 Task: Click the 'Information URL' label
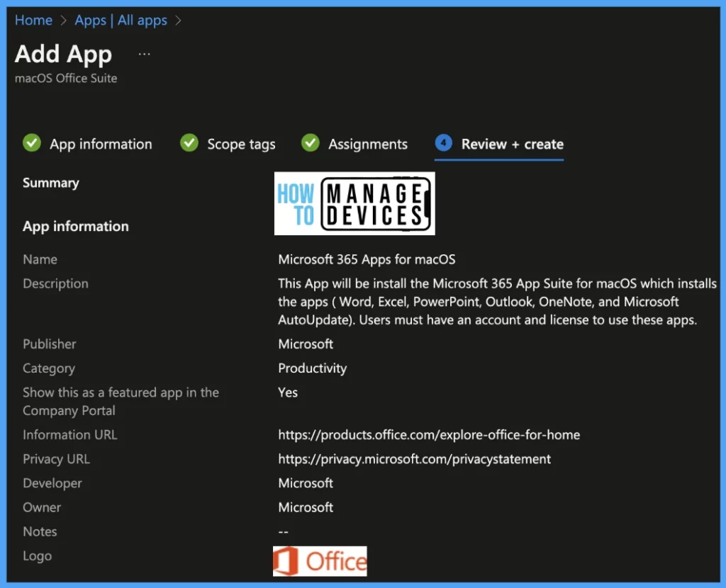(70, 435)
